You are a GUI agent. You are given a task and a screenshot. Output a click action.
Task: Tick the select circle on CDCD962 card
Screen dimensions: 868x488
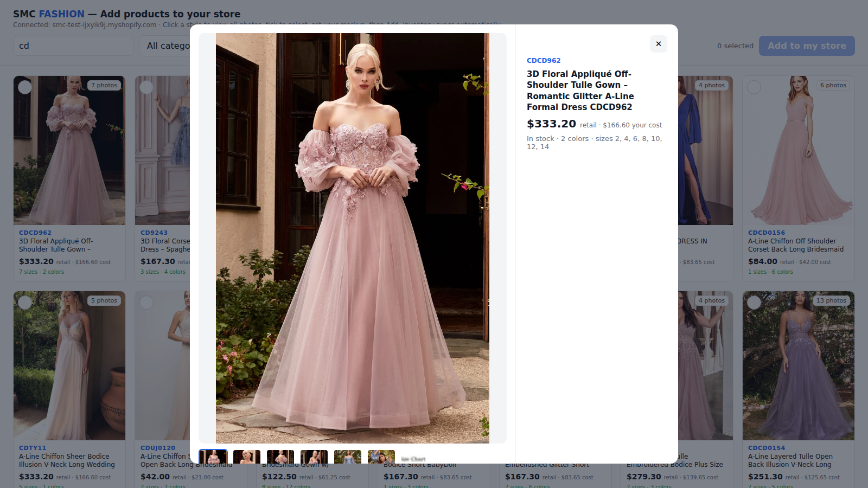pos(25,87)
